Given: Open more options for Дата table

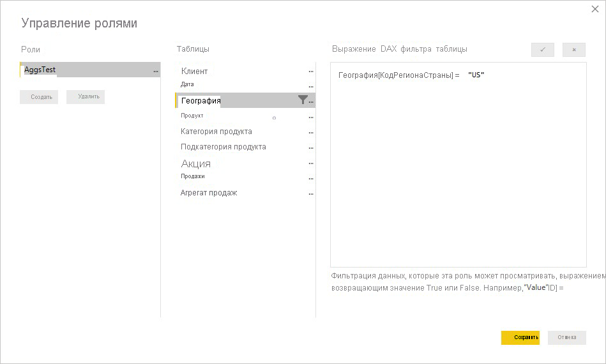Looking at the screenshot, I should [x=311, y=87].
